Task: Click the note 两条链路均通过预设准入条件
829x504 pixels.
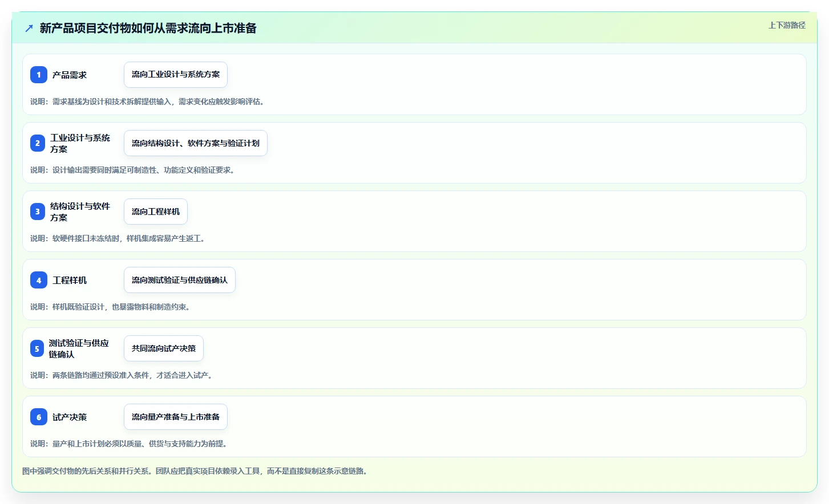Action: pyautogui.click(x=122, y=375)
